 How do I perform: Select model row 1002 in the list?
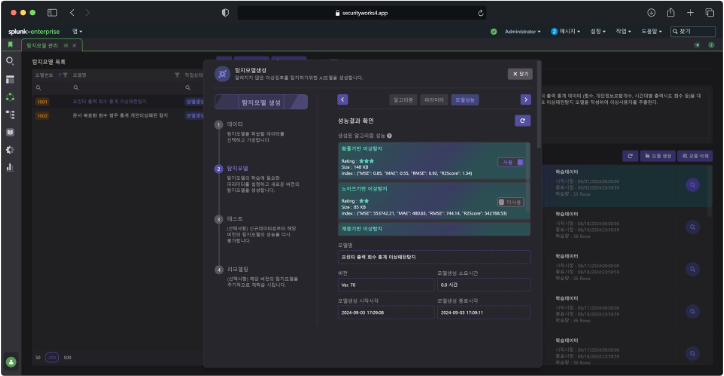pos(119,115)
